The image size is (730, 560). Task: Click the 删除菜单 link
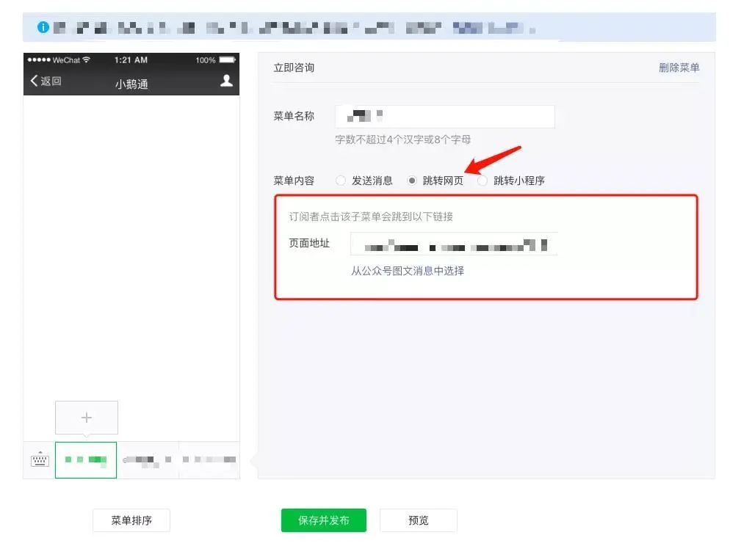point(679,68)
